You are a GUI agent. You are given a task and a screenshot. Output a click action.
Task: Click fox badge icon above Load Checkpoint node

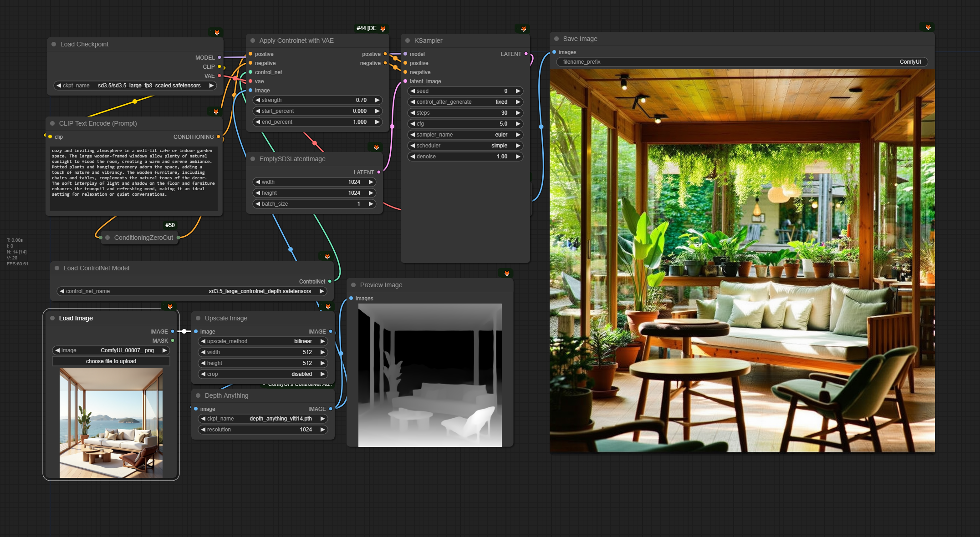tap(217, 33)
